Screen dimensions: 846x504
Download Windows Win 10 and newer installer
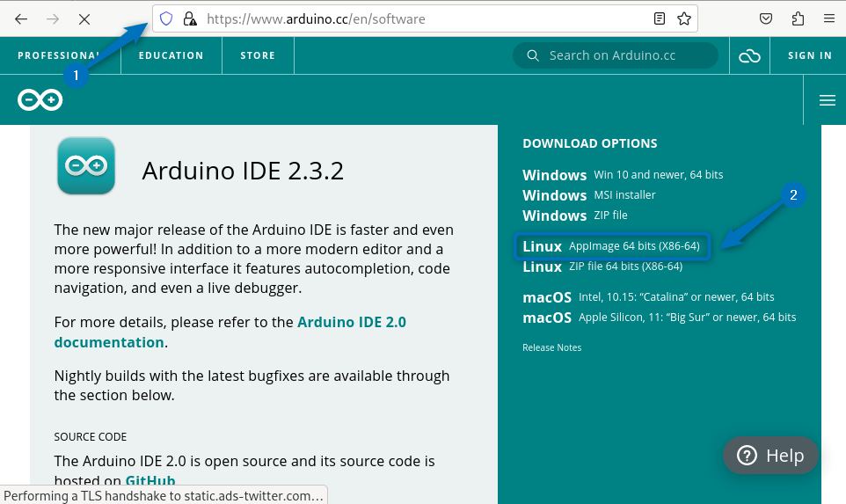coord(623,175)
